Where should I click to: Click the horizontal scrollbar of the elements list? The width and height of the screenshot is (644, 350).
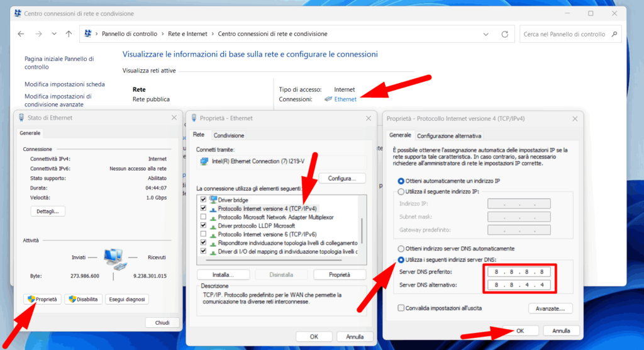(274, 260)
